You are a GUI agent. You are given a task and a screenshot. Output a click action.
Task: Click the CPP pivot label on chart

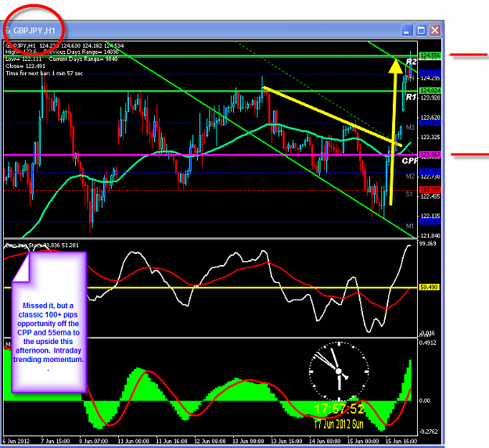tap(409, 161)
